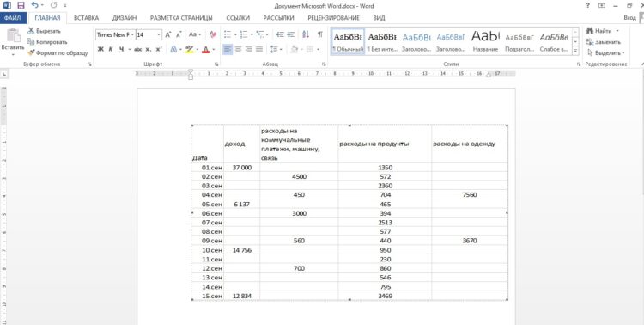Open the Абзац dialog launcher

tap(324, 64)
